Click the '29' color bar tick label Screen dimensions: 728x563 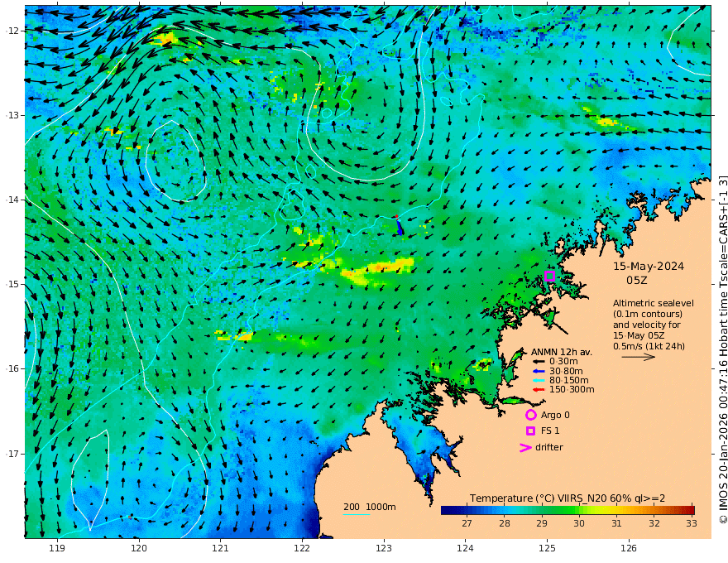click(x=541, y=523)
